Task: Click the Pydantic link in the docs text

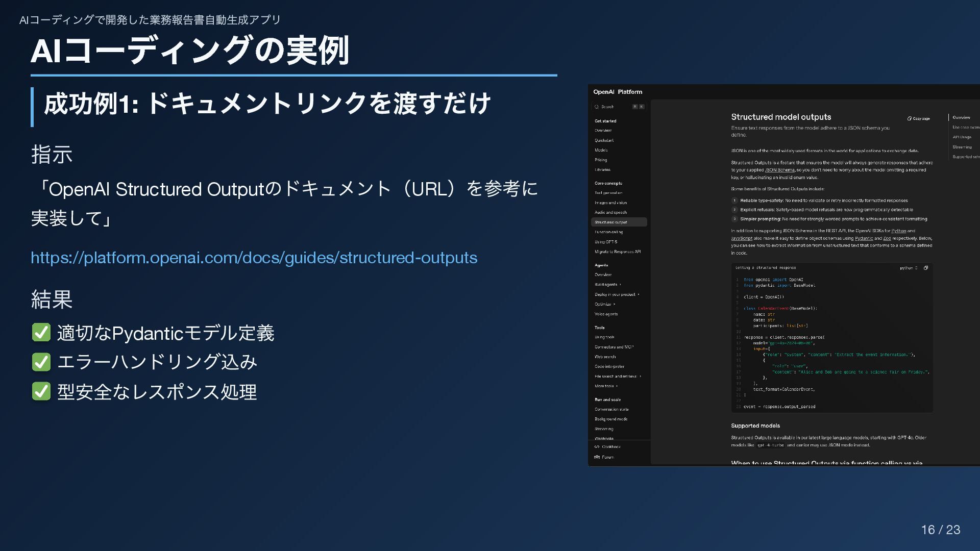Action: tap(864, 238)
